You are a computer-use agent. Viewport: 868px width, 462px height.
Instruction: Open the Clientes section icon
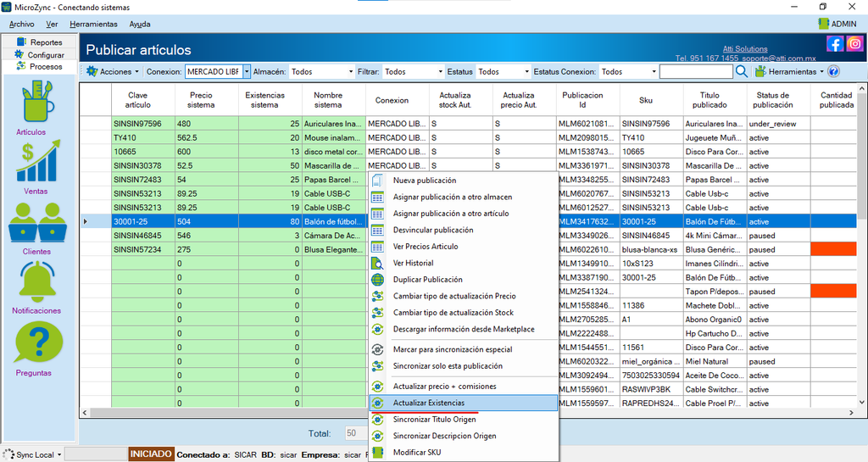[37, 222]
